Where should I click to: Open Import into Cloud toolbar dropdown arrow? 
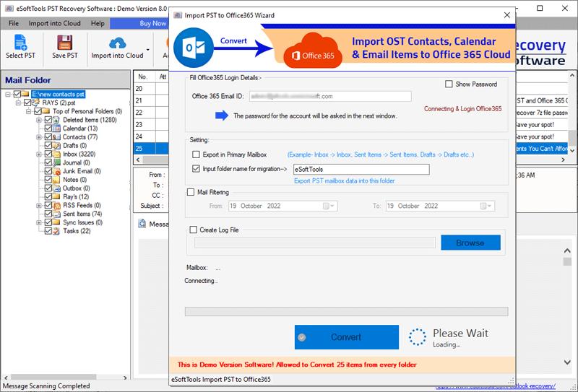(x=148, y=50)
